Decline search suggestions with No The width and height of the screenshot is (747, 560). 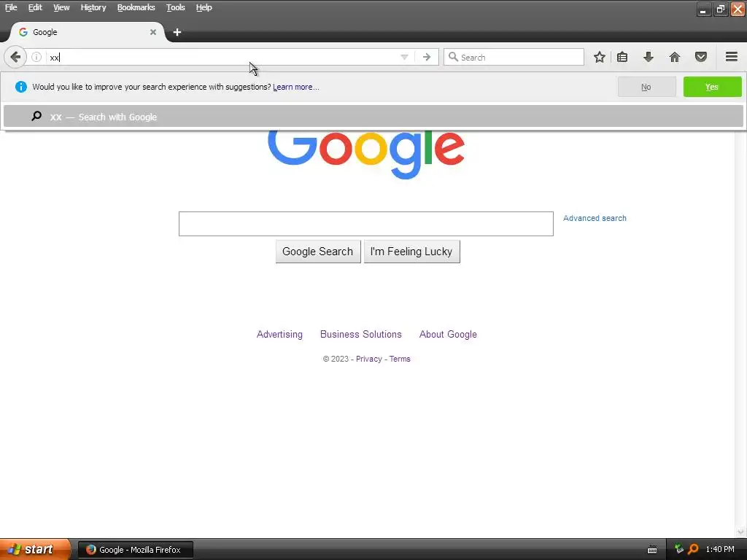point(646,87)
